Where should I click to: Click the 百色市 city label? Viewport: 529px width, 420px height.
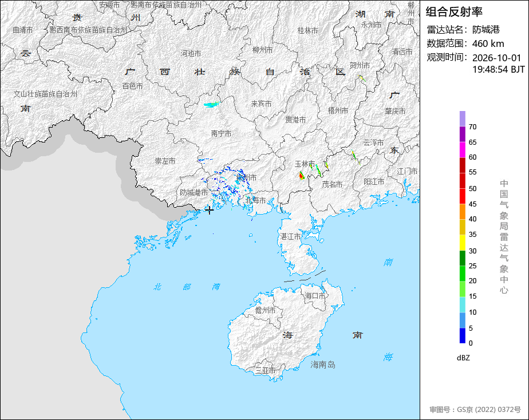point(132,86)
